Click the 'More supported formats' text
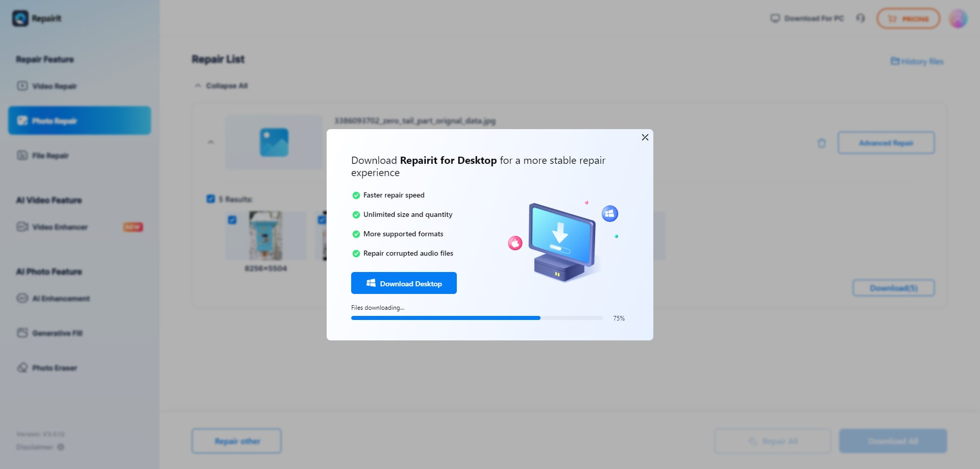Image resolution: width=980 pixels, height=469 pixels. click(x=403, y=234)
